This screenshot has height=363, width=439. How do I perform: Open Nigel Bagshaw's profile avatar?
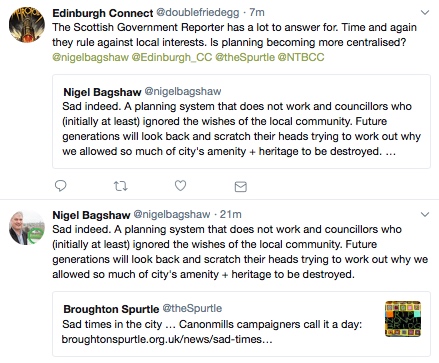click(x=27, y=227)
